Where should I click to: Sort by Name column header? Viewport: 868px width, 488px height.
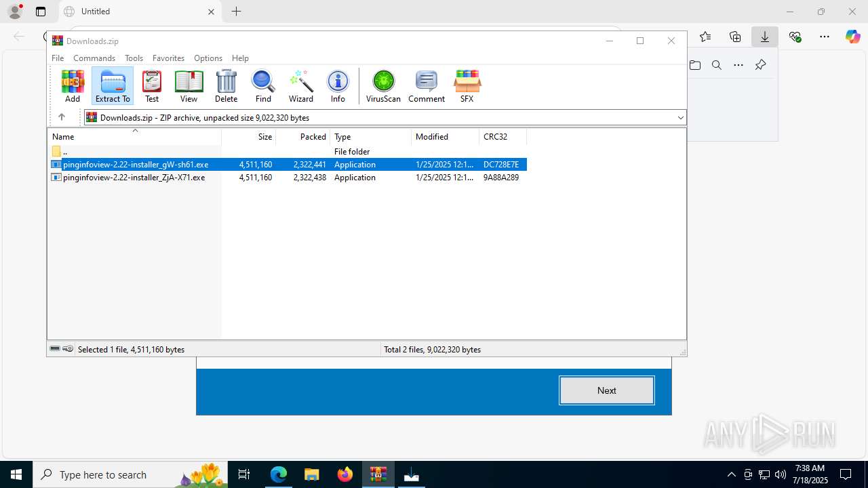pos(134,137)
